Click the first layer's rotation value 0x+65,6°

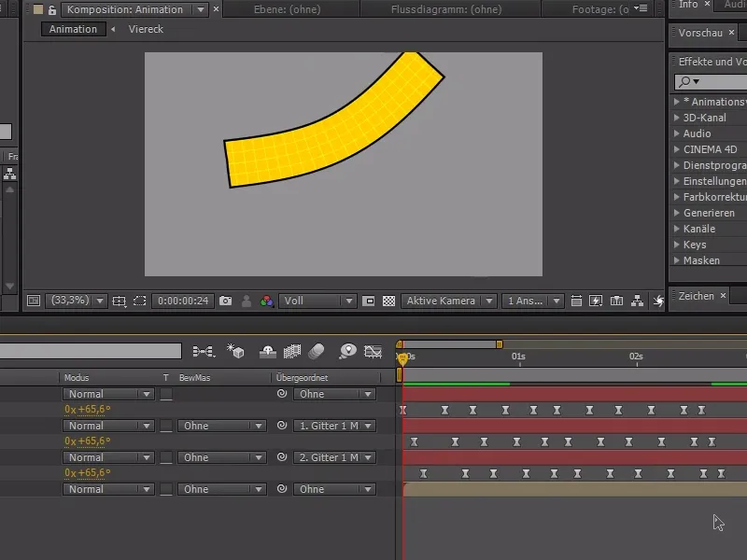pos(88,410)
